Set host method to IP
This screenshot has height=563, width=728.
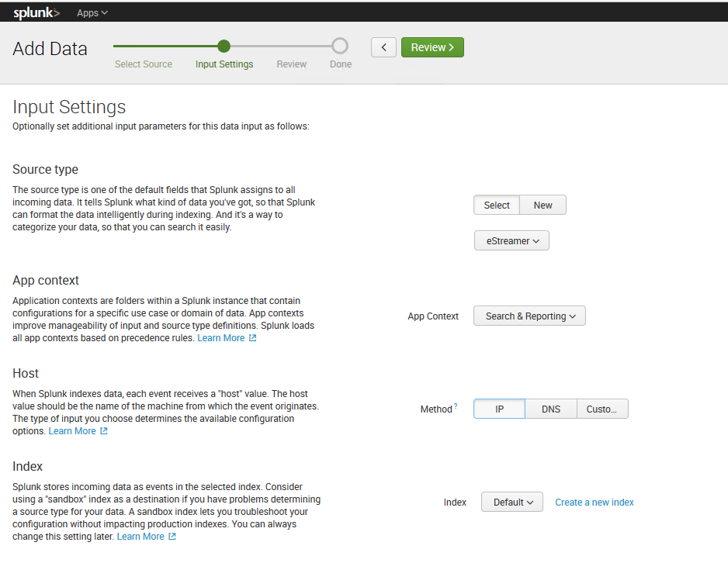coord(499,409)
